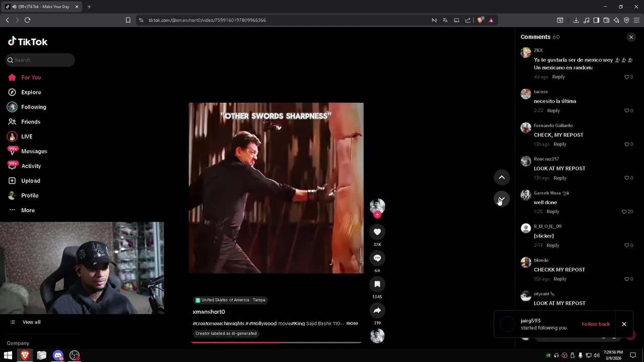
Task: Open browser downloads
Action: [x=576, y=20]
